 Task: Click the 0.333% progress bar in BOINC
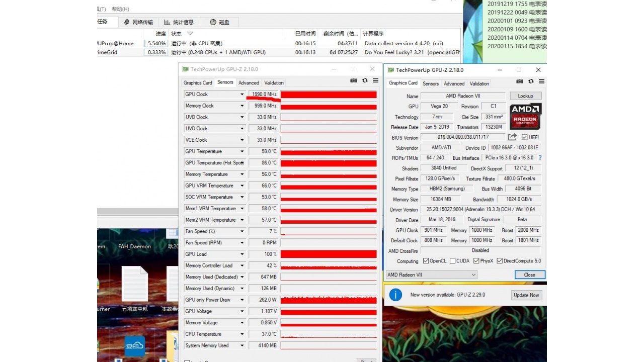[155, 52]
